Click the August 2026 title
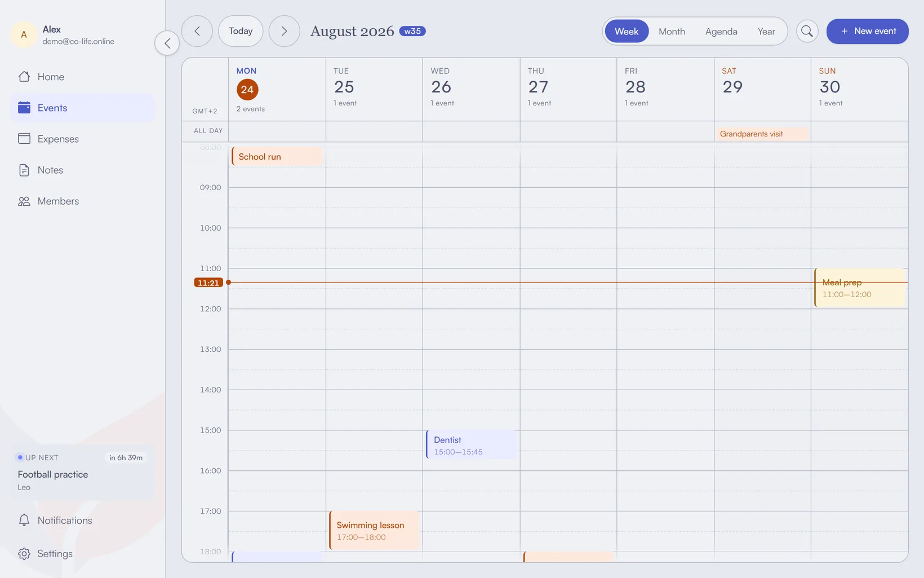The width and height of the screenshot is (924, 578). [352, 31]
